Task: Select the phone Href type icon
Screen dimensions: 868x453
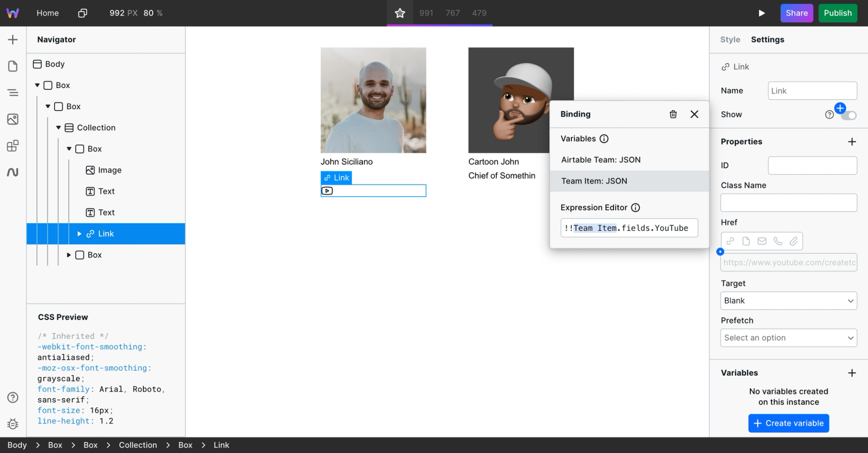Action: tap(778, 241)
